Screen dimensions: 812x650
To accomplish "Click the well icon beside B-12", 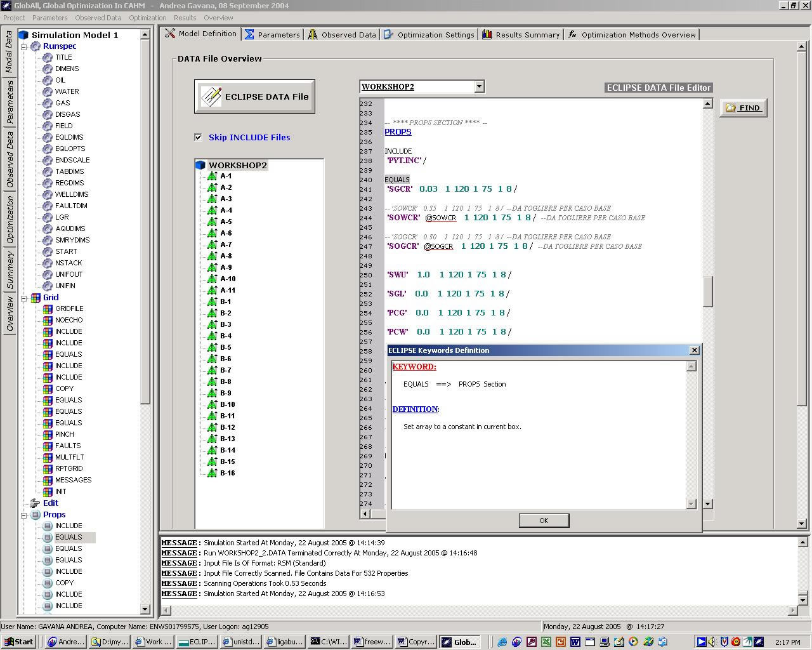I will click(x=213, y=427).
